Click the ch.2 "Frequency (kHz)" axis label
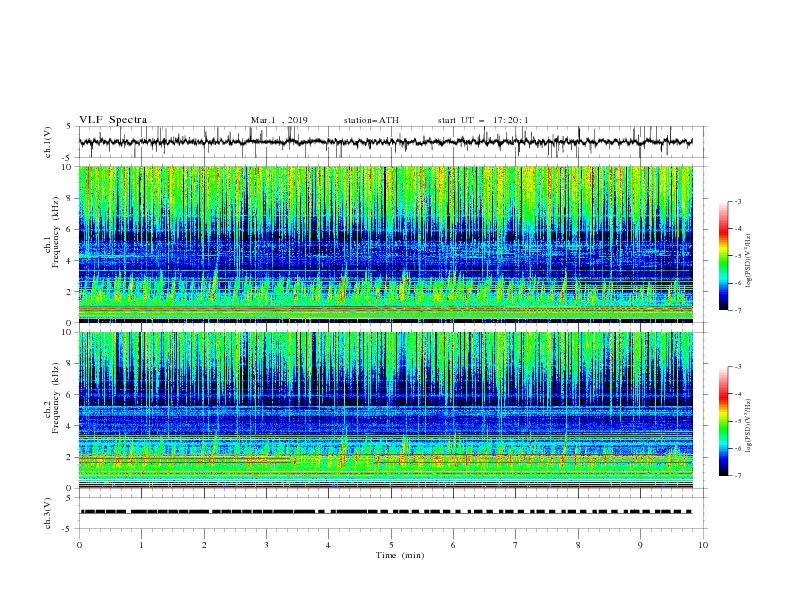This screenshot has width=792, height=612. coord(57,398)
